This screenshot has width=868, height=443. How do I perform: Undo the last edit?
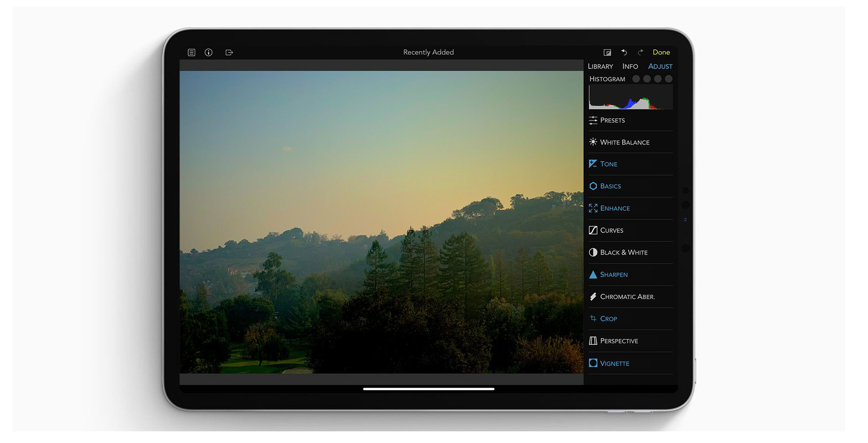tap(624, 52)
